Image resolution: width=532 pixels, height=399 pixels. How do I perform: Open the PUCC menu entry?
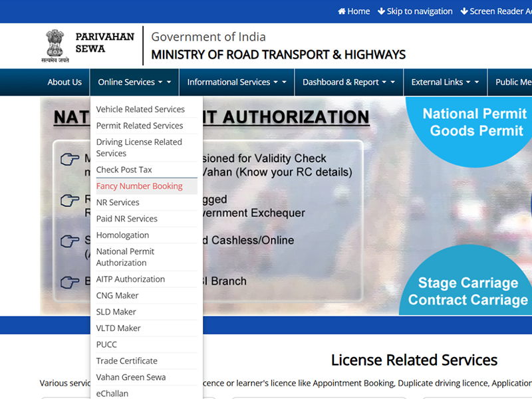tap(106, 344)
